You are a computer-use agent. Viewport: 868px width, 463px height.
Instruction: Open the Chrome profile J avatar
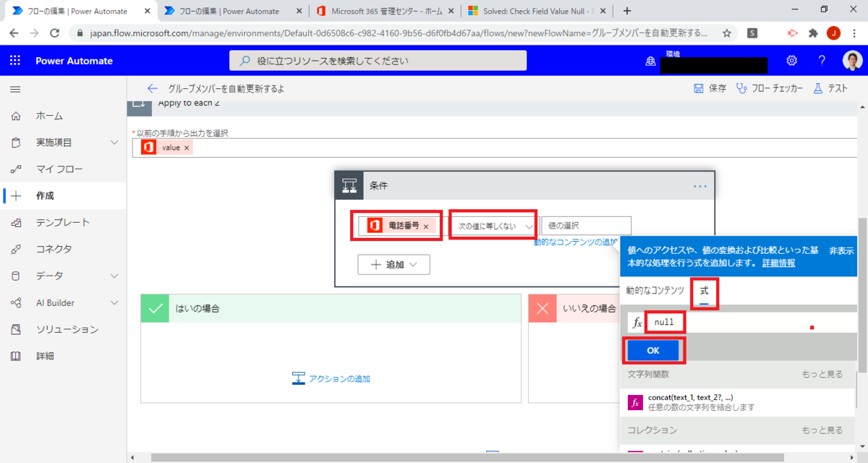click(833, 33)
